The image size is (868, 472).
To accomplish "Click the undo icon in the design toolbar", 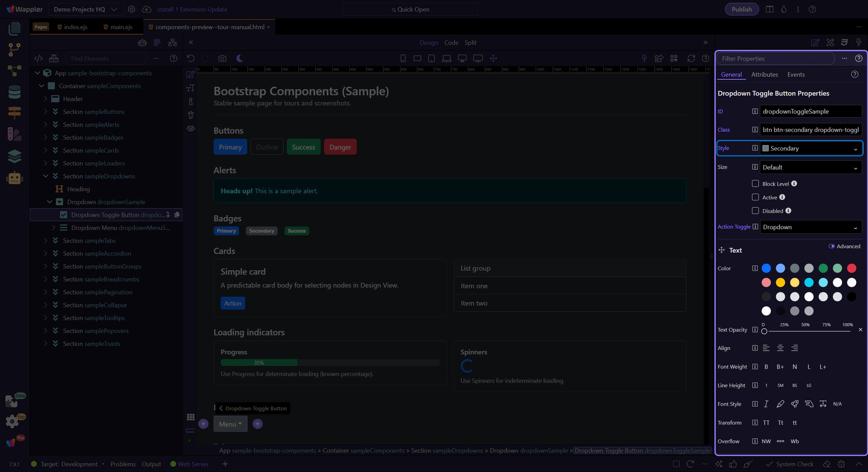I will click(x=191, y=58).
